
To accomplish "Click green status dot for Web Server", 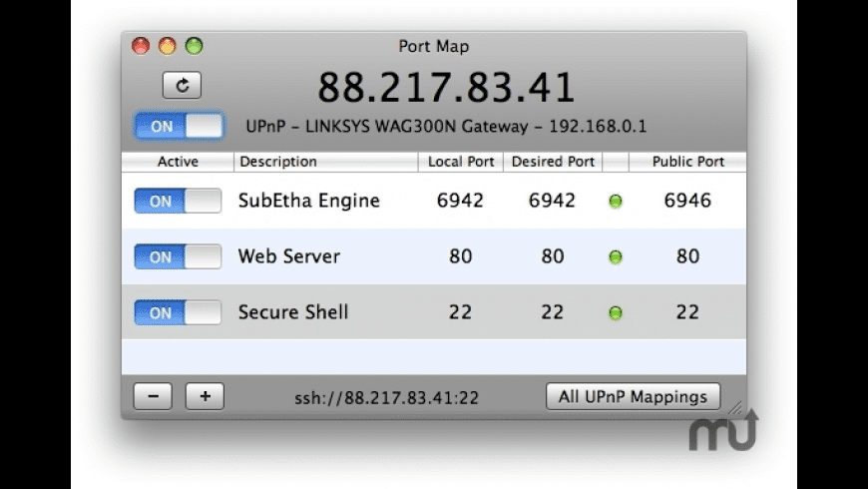I will 616,257.
